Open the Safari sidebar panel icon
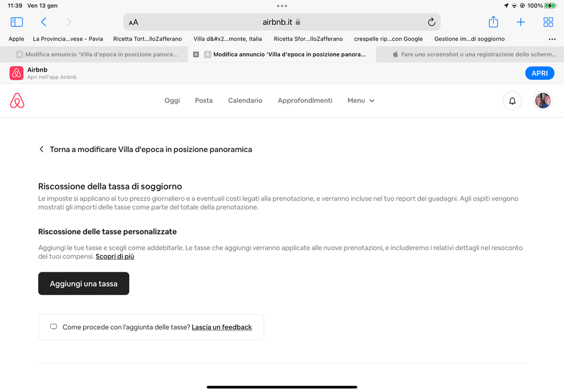The width and height of the screenshot is (564, 392). tap(16, 22)
